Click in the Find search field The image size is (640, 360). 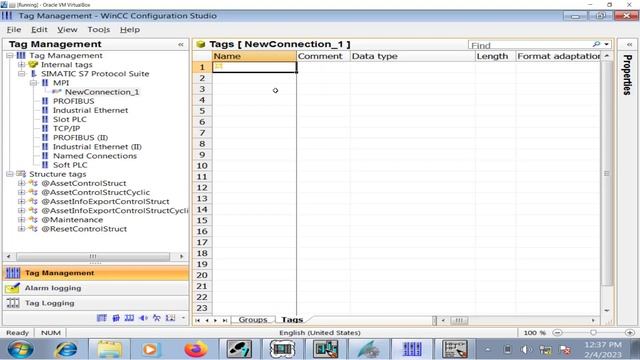pyautogui.click(x=530, y=45)
